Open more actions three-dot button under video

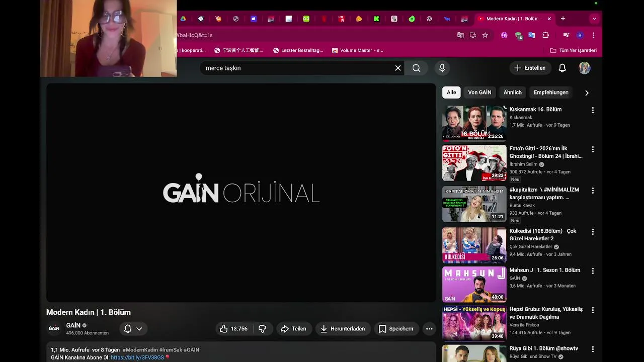[x=429, y=329]
